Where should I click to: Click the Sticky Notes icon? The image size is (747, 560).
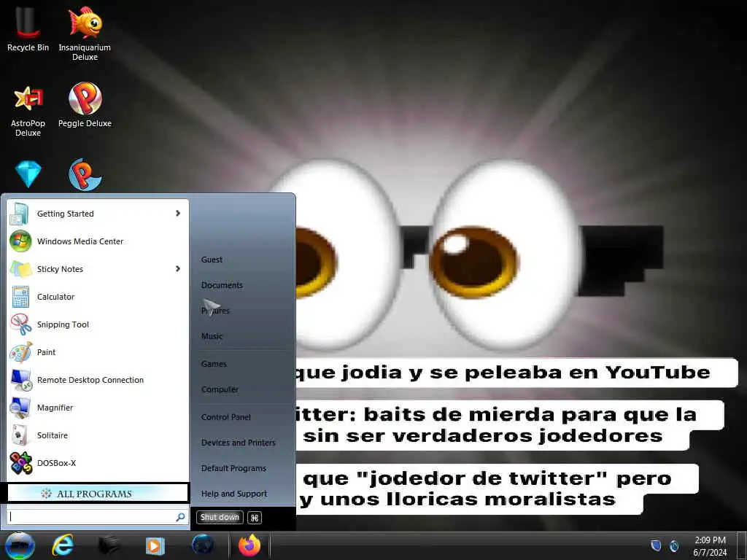coord(20,269)
